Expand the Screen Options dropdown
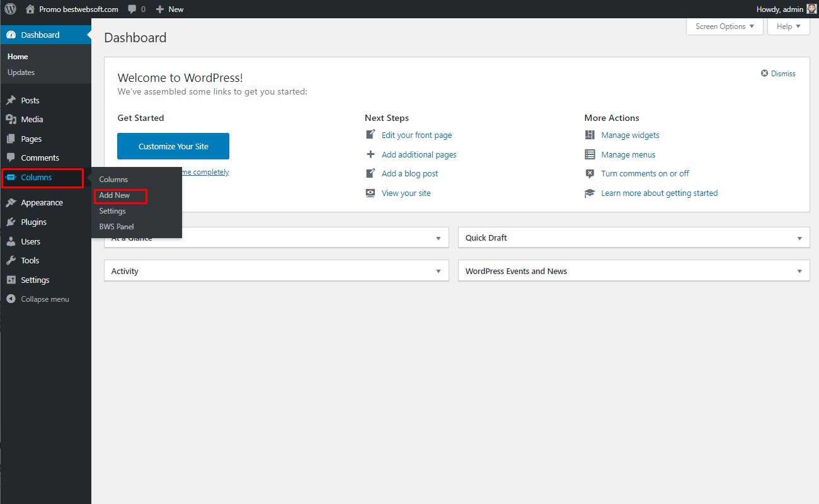This screenshot has width=819, height=504. click(724, 26)
